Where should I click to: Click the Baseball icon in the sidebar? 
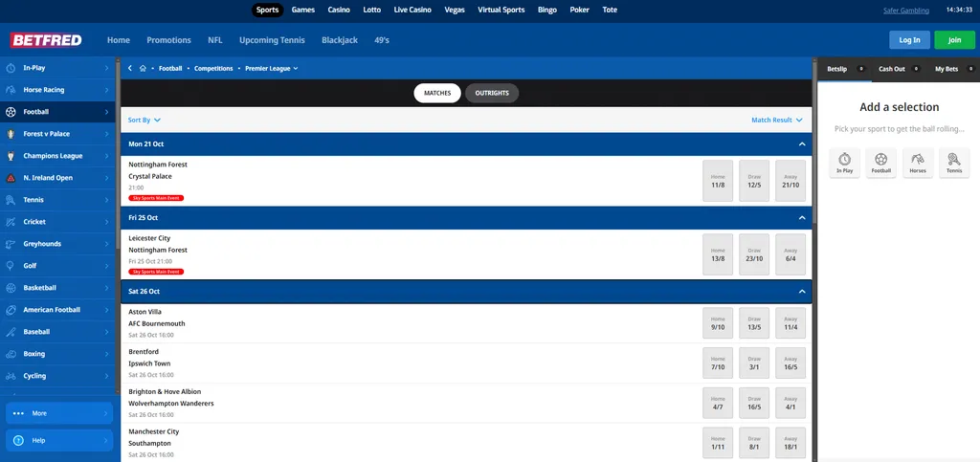click(x=11, y=332)
